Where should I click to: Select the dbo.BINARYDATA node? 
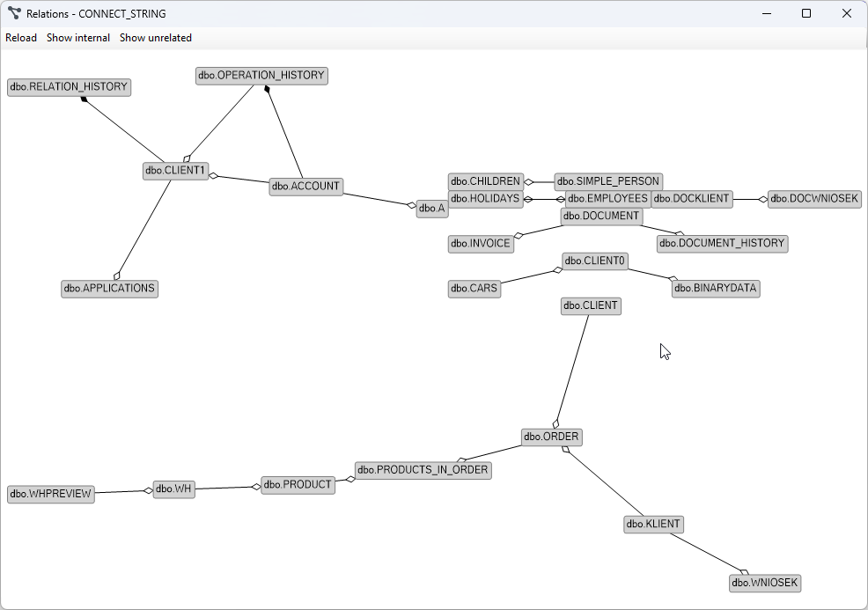716,289
